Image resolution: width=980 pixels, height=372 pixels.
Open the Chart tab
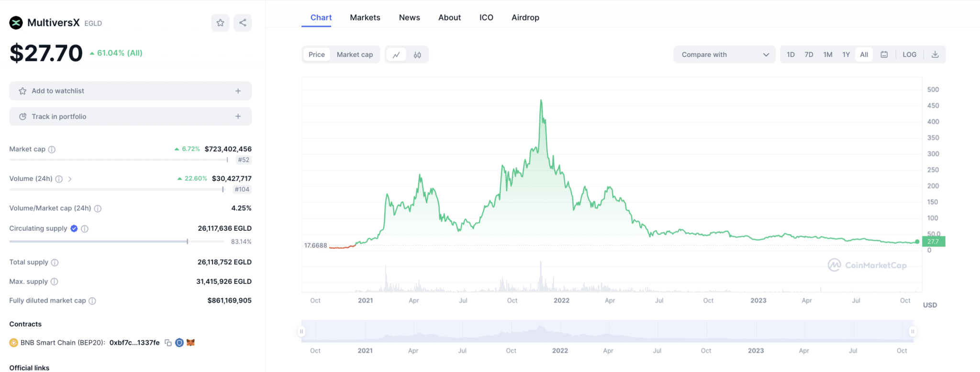pos(321,17)
